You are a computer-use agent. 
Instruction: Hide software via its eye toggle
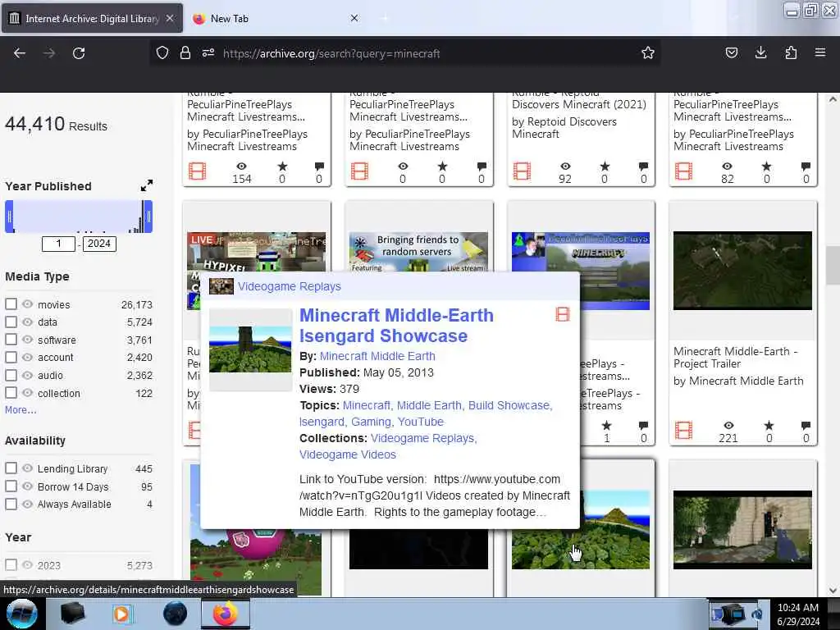point(27,340)
